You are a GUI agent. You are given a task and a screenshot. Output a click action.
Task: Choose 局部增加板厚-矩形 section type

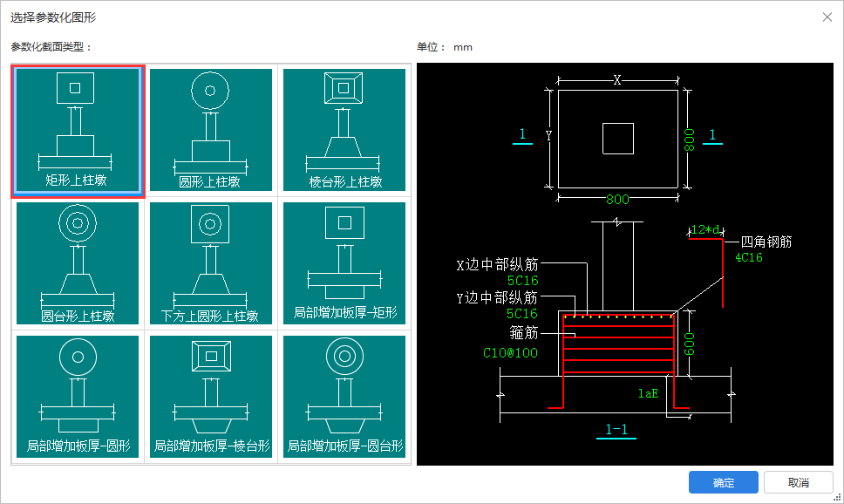click(x=344, y=263)
